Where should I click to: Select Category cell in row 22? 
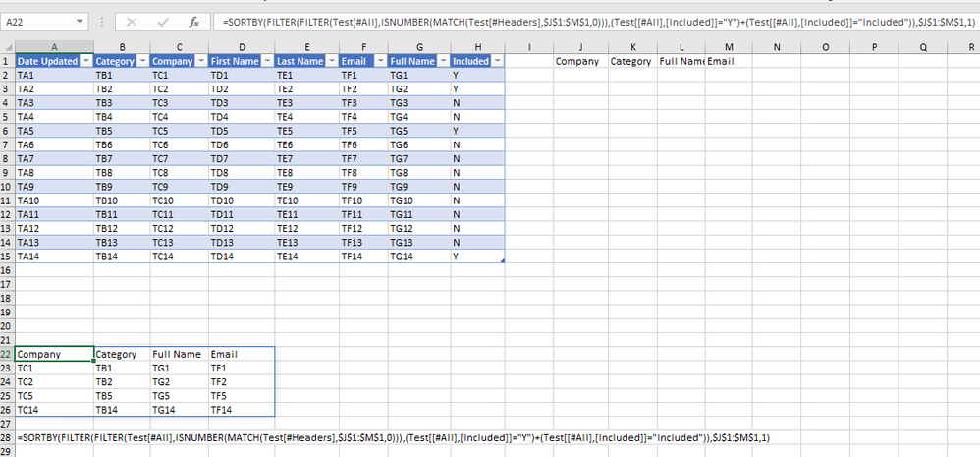[x=122, y=354]
